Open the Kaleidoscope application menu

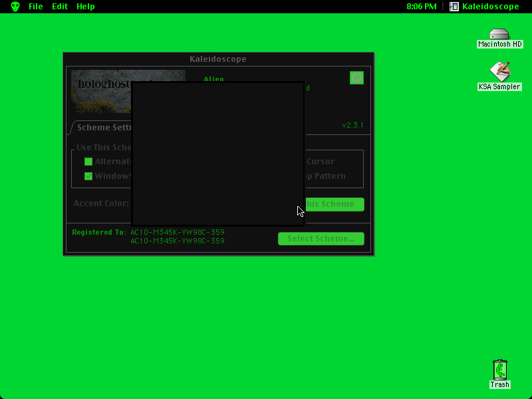pyautogui.click(x=484, y=7)
